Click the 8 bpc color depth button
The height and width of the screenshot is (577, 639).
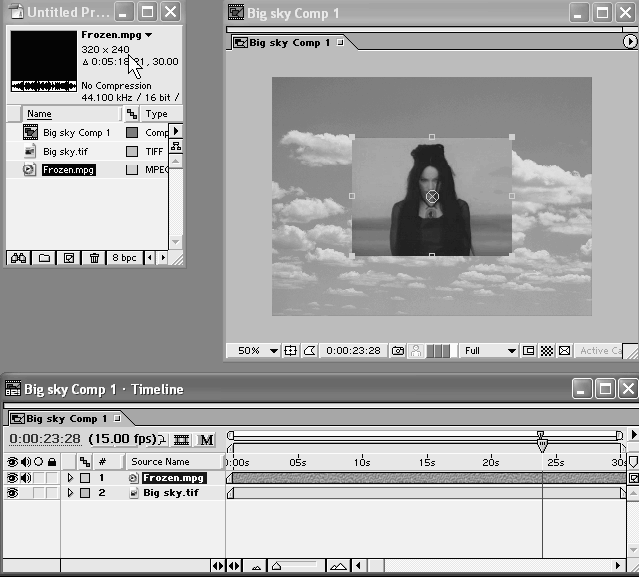(x=124, y=257)
